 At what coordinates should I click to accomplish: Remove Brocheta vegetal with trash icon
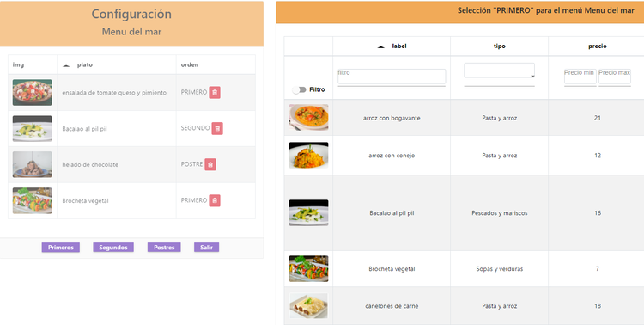click(215, 200)
